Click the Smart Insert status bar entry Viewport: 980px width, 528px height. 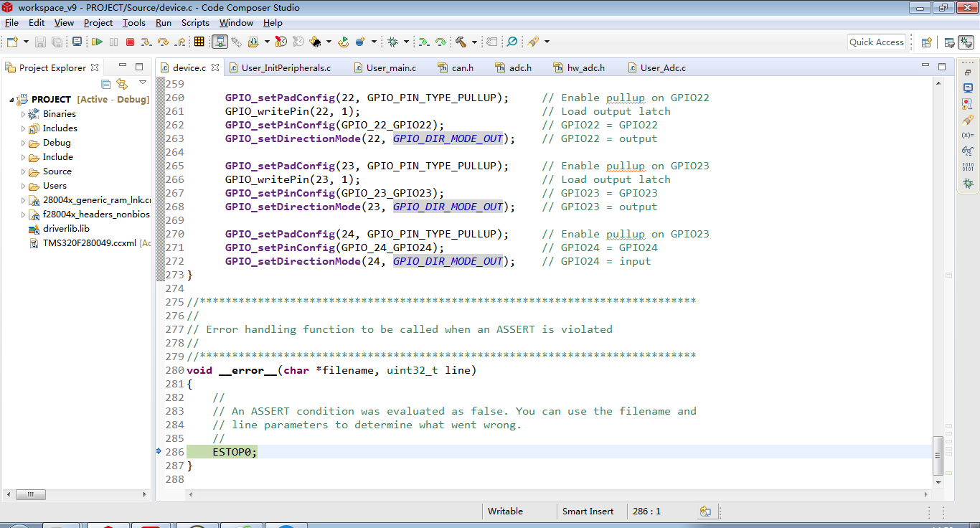588,511
